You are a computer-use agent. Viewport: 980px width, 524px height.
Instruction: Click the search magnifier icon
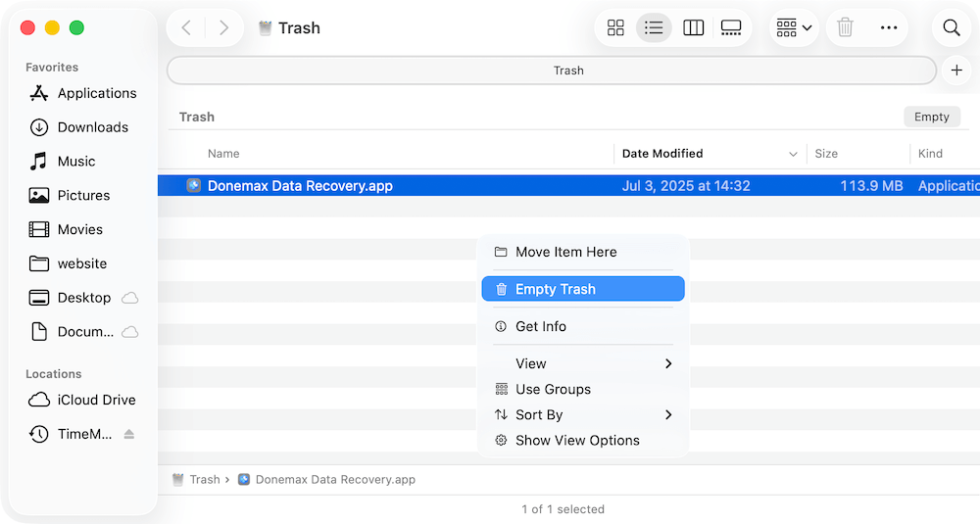coord(951,27)
